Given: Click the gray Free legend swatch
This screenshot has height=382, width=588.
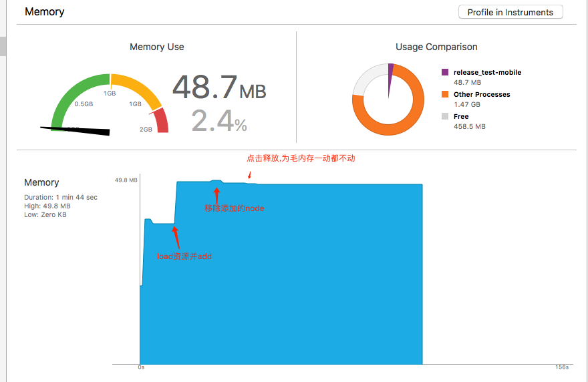Looking at the screenshot, I should [x=445, y=116].
